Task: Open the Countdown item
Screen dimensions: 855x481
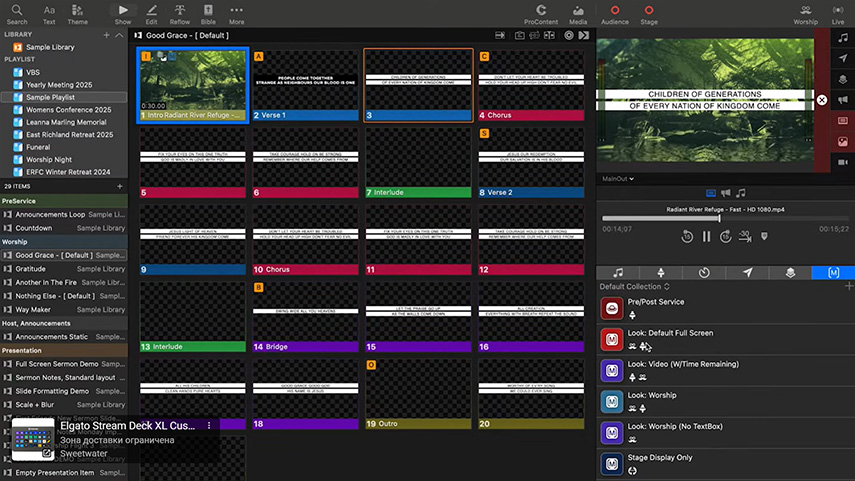Action: [x=64, y=228]
